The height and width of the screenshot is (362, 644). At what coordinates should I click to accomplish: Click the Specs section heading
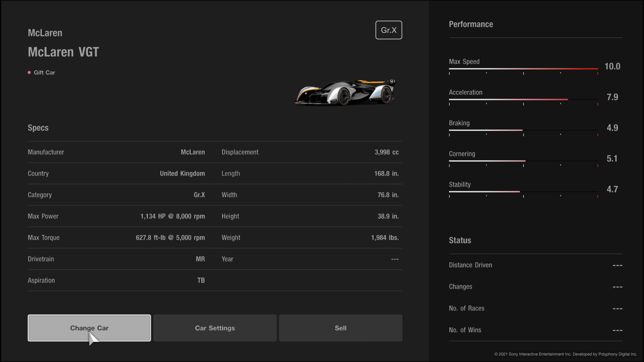(x=38, y=128)
